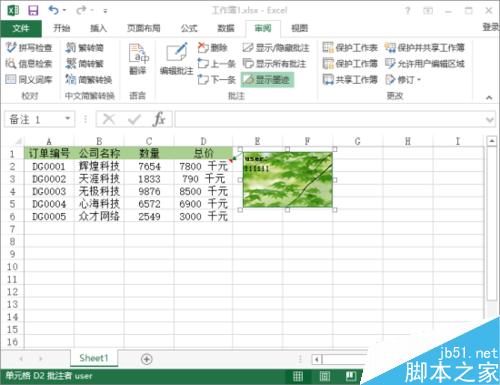500x385 pixels.
Task: Go to next comment 下一条
Action: click(216, 79)
